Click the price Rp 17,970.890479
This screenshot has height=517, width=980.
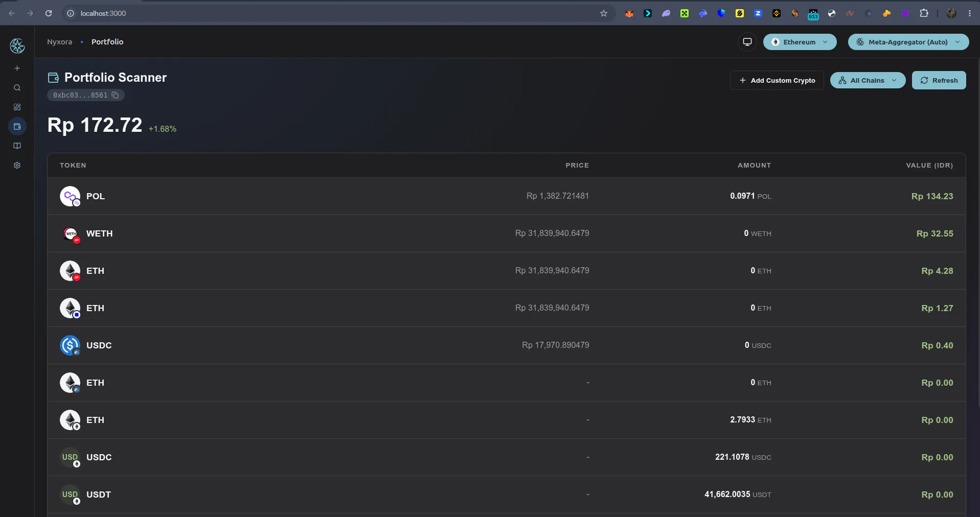pyautogui.click(x=555, y=345)
